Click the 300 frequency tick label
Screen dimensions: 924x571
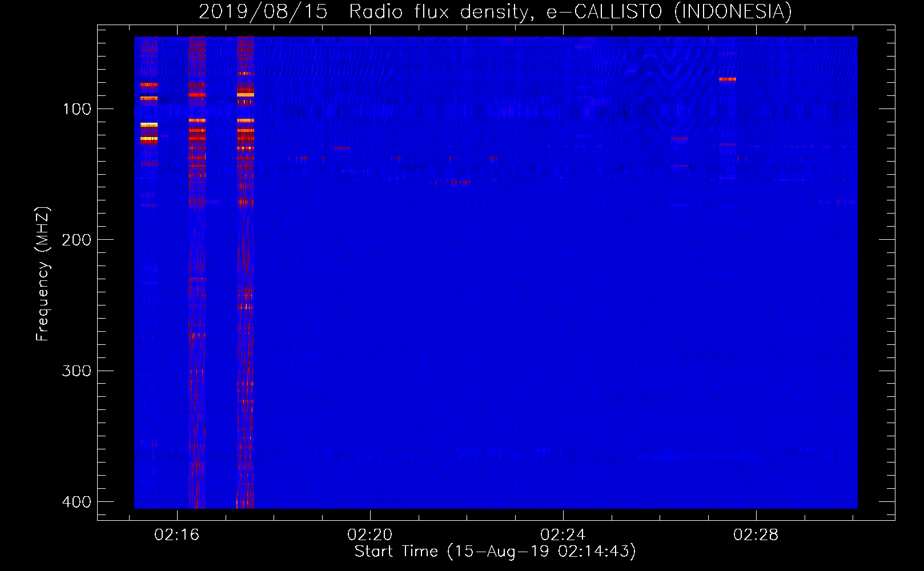click(x=77, y=371)
